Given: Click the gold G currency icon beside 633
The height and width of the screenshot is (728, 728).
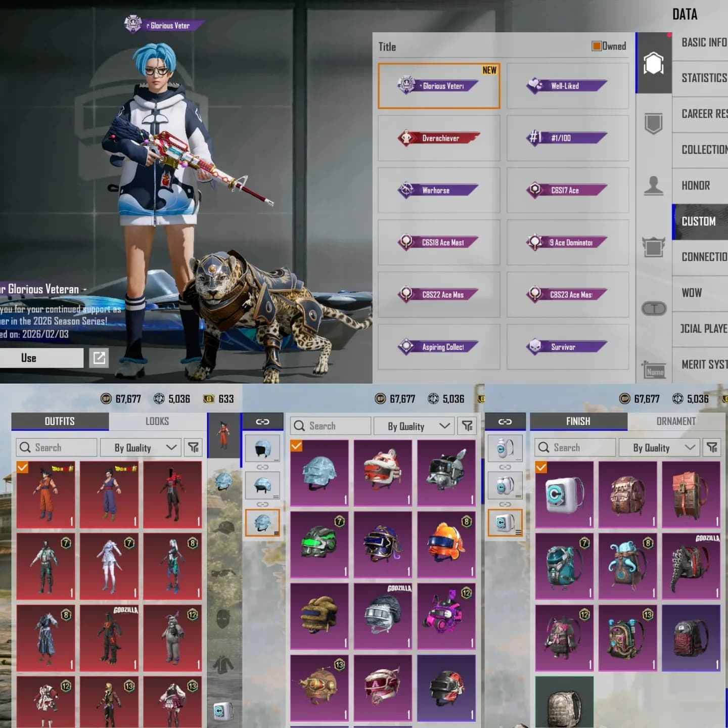Looking at the screenshot, I should pos(209,399).
